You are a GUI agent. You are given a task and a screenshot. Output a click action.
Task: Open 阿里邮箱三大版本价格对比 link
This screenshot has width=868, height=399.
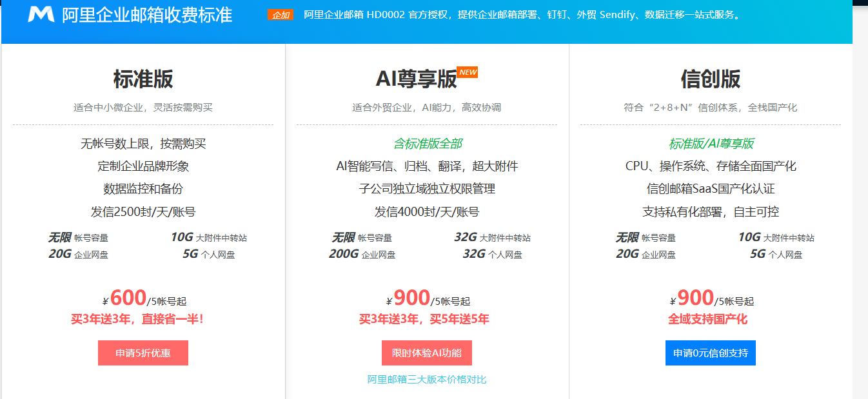(427, 380)
